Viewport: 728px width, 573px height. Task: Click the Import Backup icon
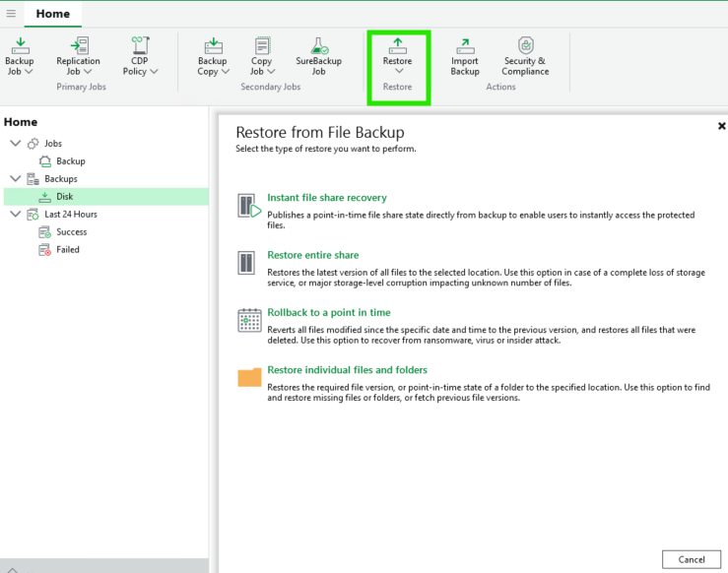(x=465, y=46)
